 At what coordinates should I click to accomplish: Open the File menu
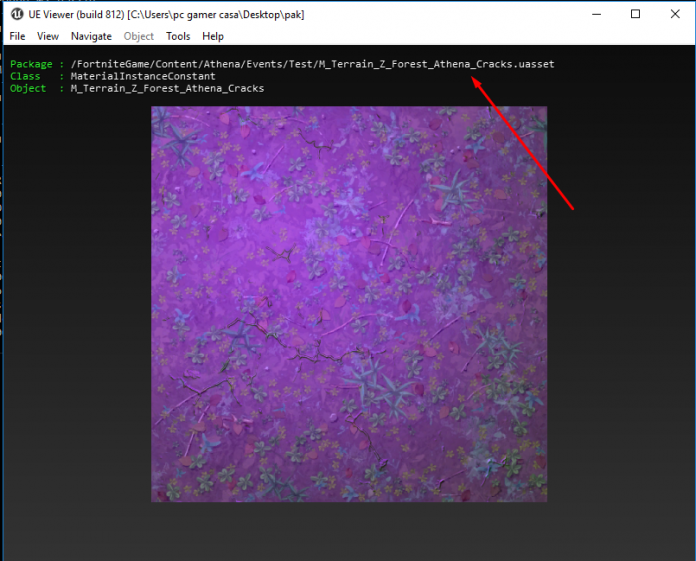pyautogui.click(x=17, y=36)
